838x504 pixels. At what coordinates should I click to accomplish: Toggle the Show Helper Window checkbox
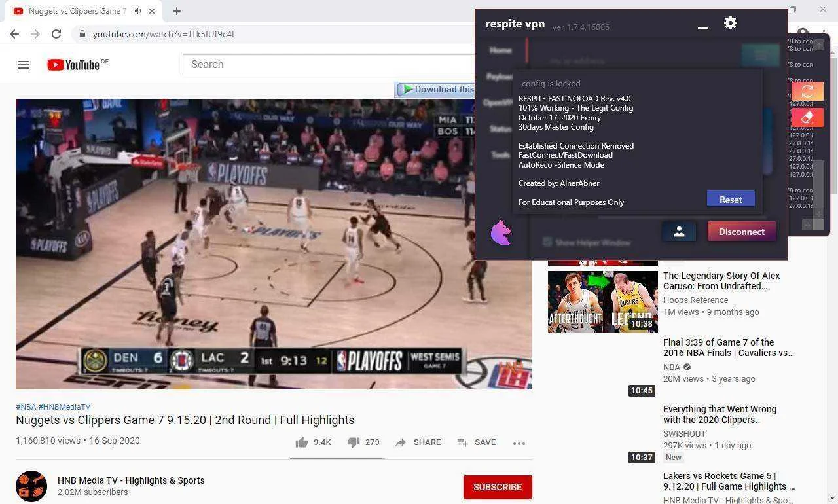(x=547, y=242)
